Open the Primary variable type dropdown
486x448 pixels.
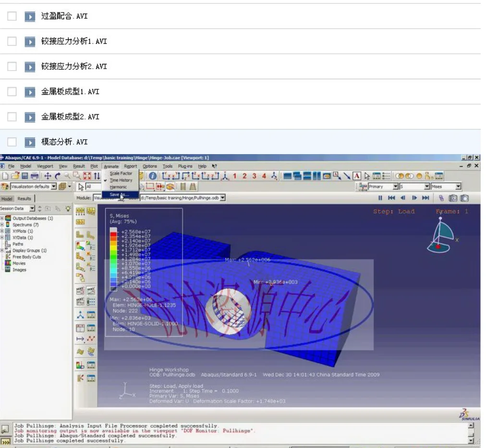396,186
